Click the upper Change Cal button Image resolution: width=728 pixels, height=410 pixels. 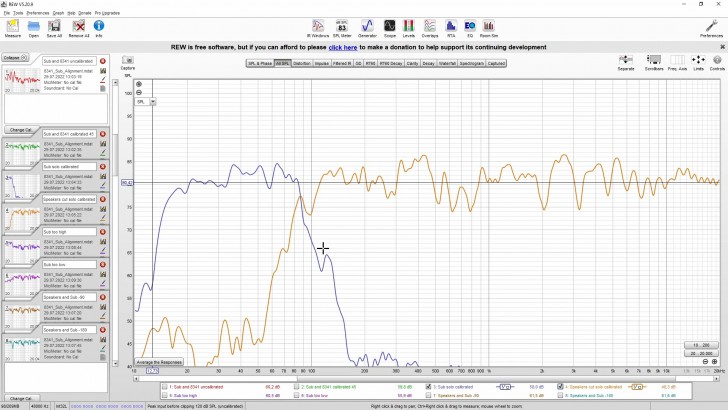[20, 130]
